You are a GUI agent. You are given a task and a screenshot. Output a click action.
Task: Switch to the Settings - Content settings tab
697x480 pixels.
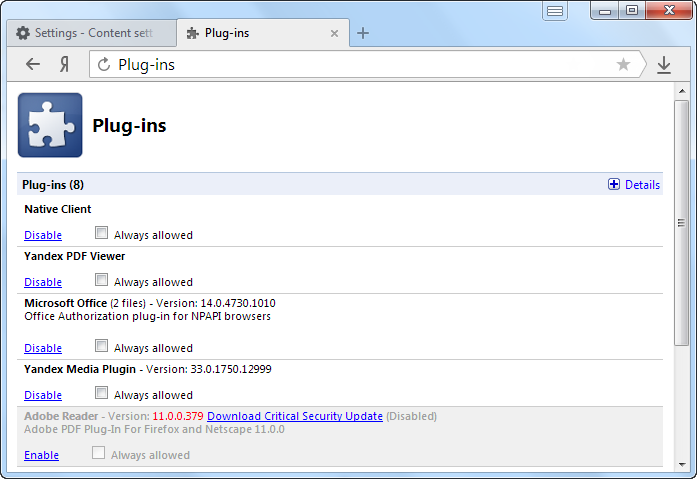click(x=91, y=33)
